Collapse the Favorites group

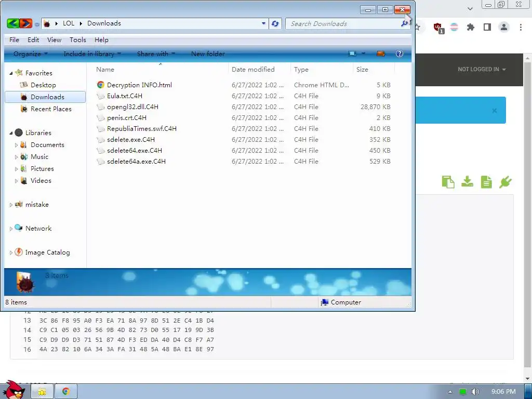(x=11, y=73)
